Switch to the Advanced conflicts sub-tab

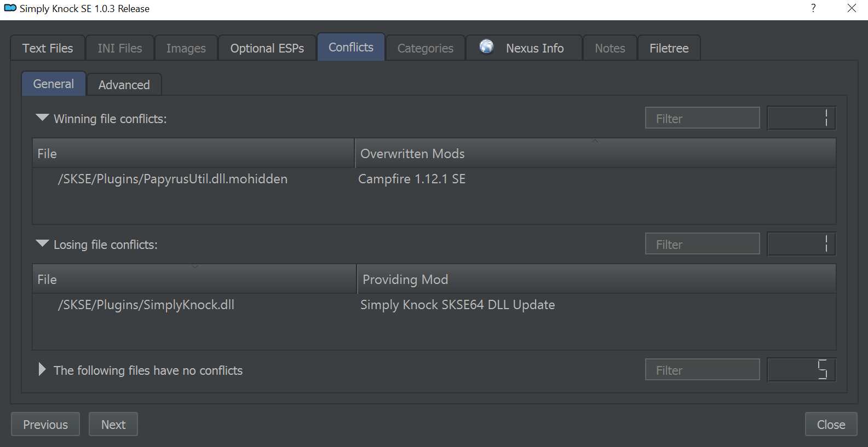click(x=124, y=85)
